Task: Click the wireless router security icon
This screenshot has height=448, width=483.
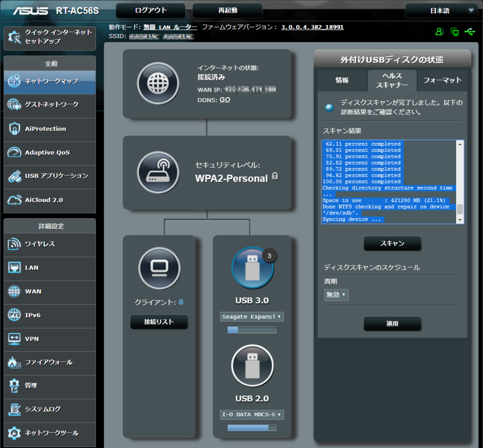Action: point(158,173)
